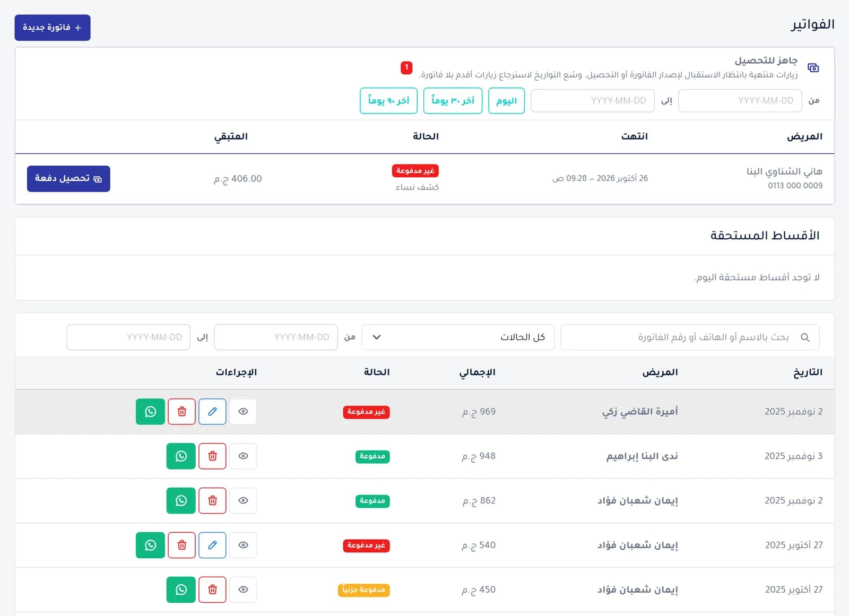This screenshot has width=849, height=616.
Task: Filter ready-to-collect visits by اليوم
Action: (506, 101)
